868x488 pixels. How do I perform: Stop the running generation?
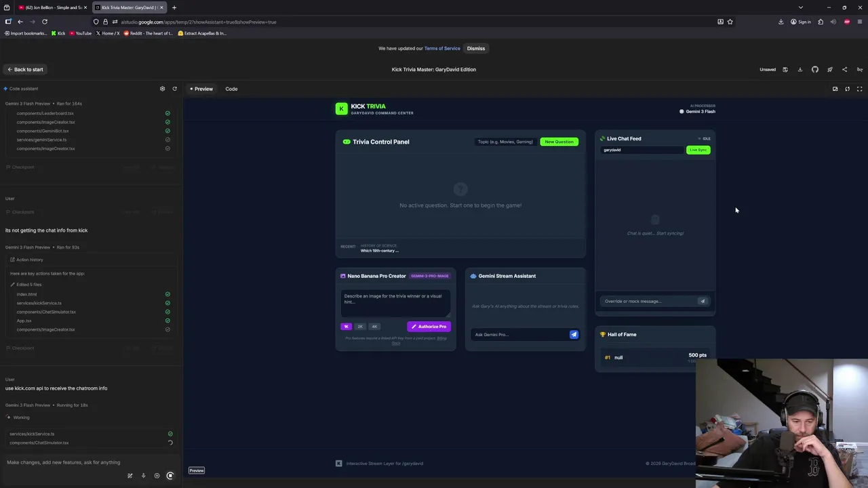[170, 476]
